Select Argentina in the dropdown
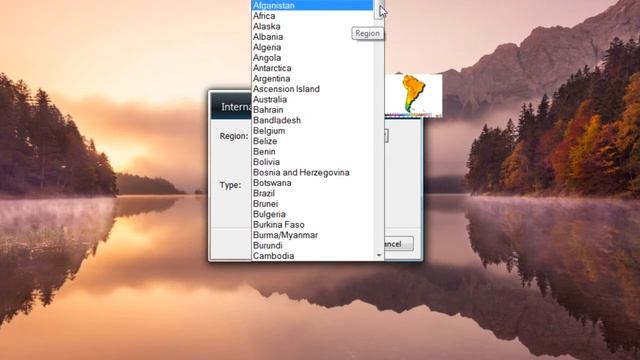Image resolution: width=640 pixels, height=360 pixels. [x=312, y=79]
